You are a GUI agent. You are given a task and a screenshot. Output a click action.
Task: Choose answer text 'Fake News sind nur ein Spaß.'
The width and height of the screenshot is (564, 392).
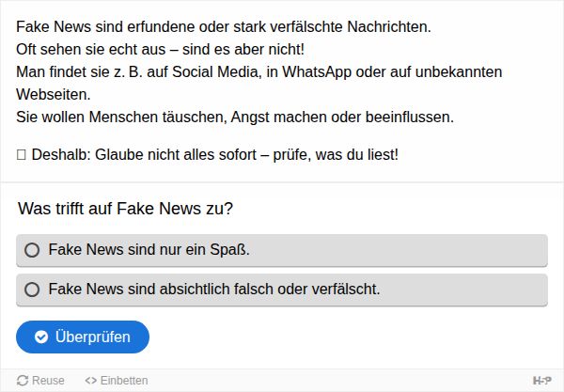click(x=149, y=250)
